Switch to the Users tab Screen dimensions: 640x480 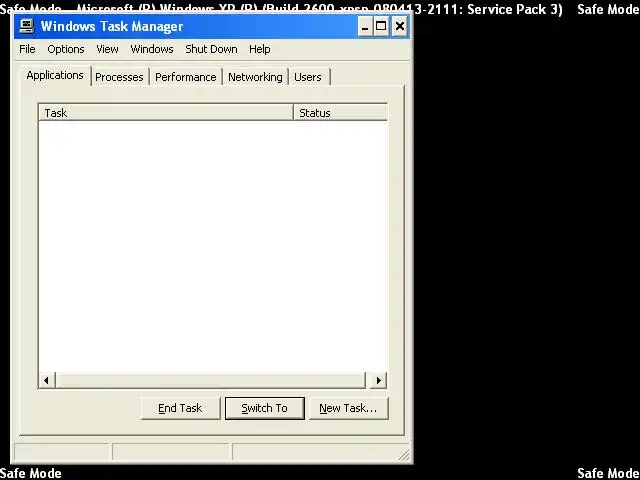308,77
